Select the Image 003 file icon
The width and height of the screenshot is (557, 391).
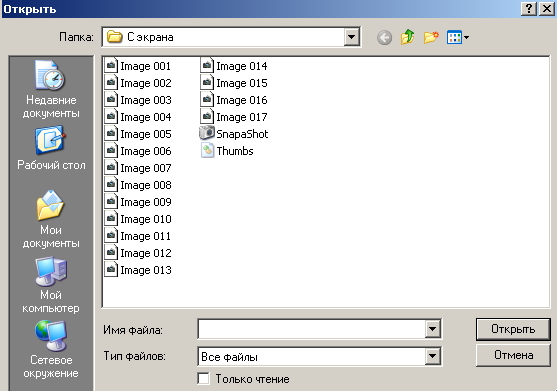pyautogui.click(x=111, y=100)
